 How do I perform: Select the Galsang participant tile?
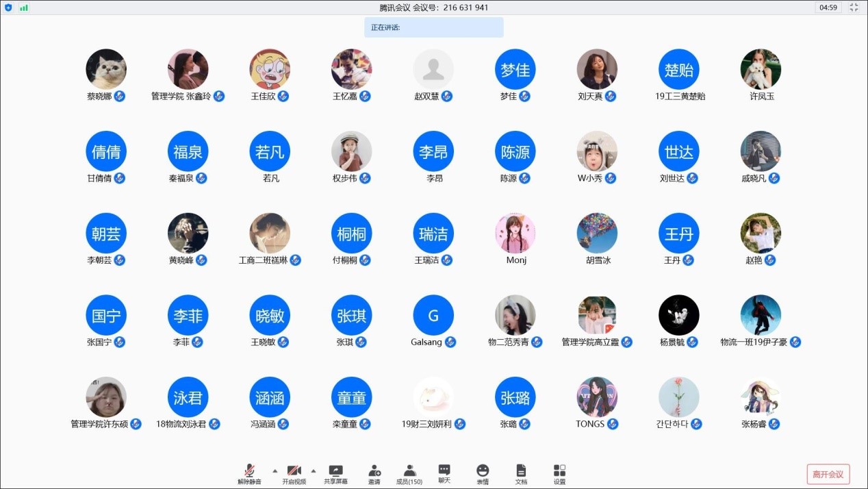(433, 316)
